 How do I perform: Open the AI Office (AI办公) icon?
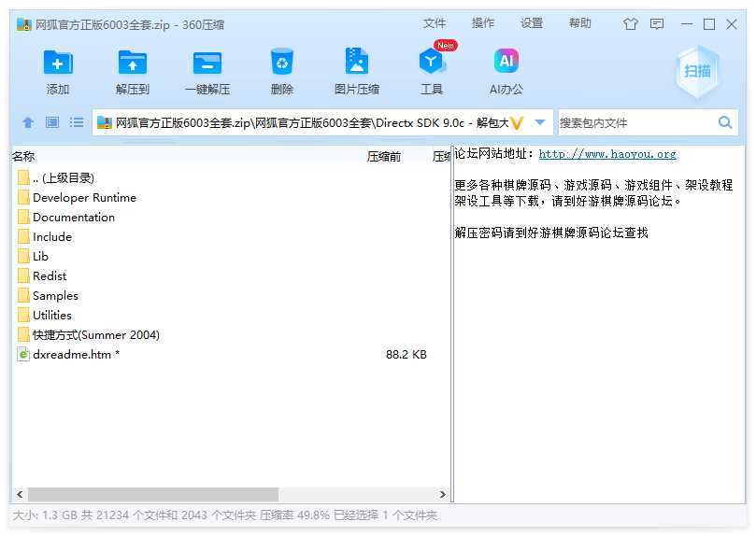(x=506, y=61)
